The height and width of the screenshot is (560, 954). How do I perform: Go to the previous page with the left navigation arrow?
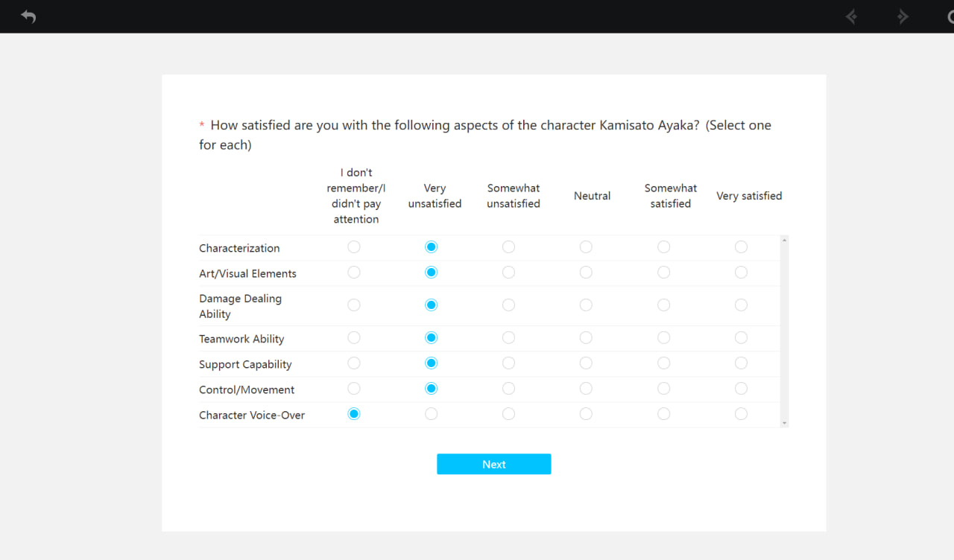click(851, 16)
